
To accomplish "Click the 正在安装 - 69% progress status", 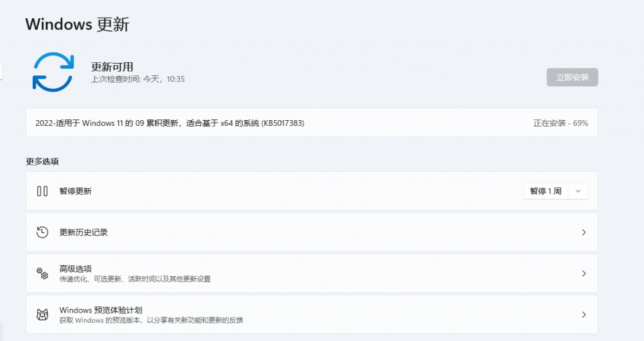I will (x=560, y=123).
